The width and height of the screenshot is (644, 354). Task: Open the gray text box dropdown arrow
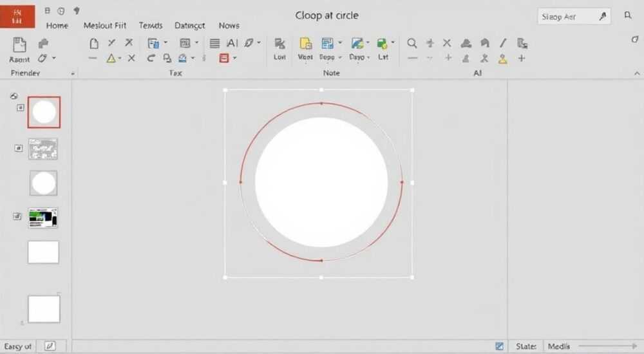click(x=196, y=42)
